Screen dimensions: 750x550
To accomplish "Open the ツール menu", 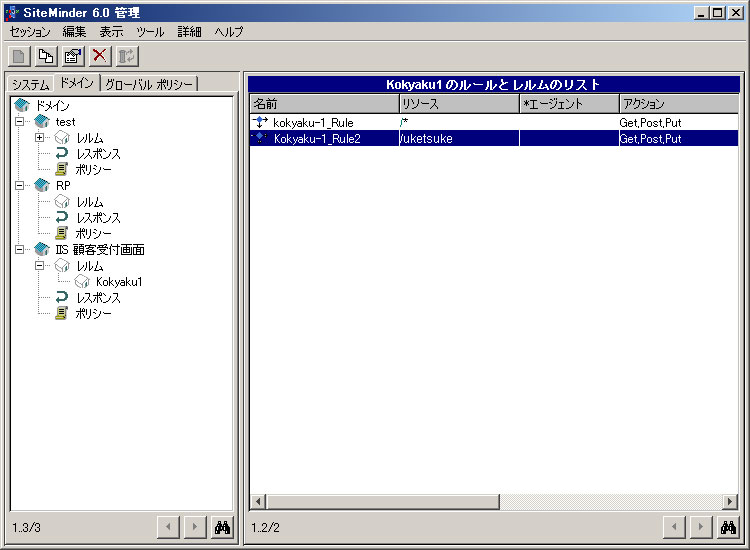I will [x=150, y=32].
